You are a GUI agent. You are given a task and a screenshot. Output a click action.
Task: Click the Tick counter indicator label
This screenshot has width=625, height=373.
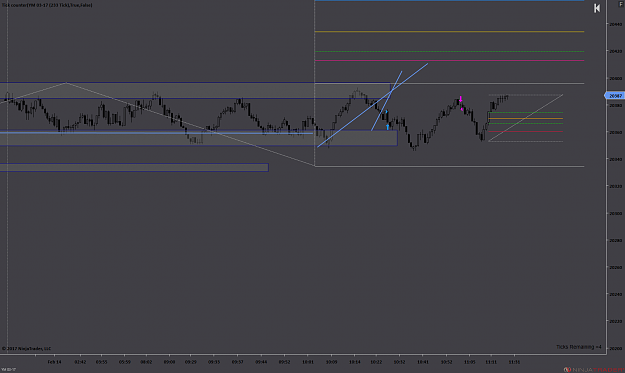pyautogui.click(x=47, y=5)
